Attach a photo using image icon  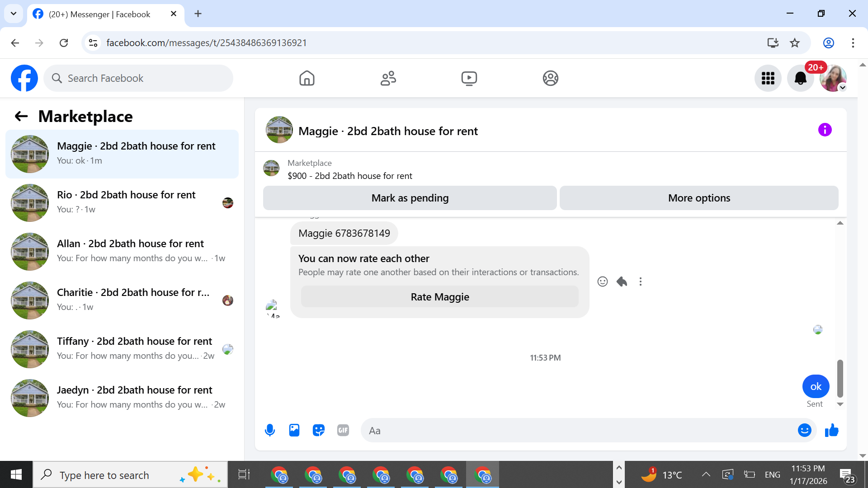coord(294,430)
